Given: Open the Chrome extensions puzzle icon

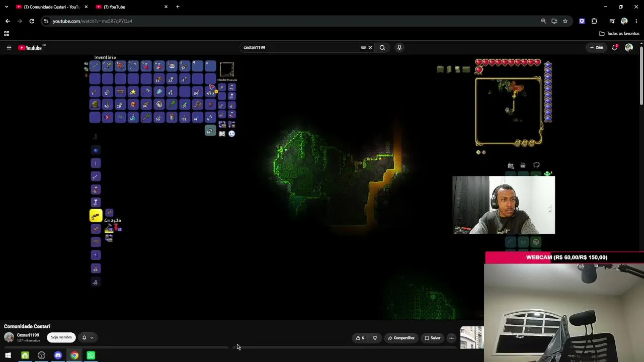Looking at the screenshot, I should coord(594,21).
